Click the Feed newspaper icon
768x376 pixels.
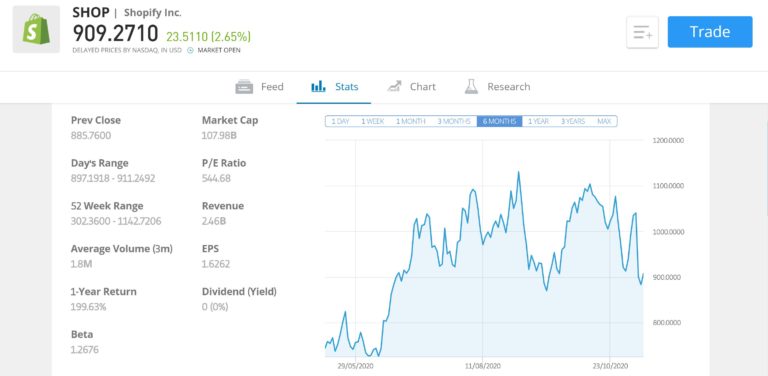[x=244, y=87]
